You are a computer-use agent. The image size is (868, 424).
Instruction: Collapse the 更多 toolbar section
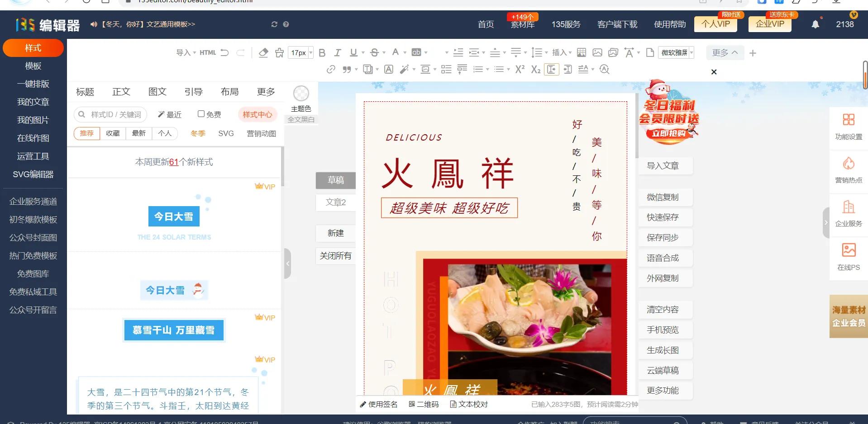click(x=724, y=52)
